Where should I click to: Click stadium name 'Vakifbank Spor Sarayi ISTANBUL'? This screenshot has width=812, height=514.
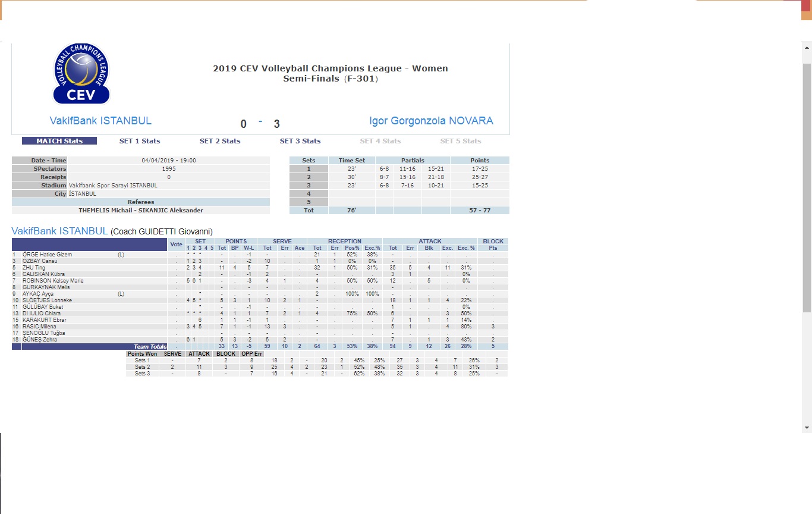[113, 186]
